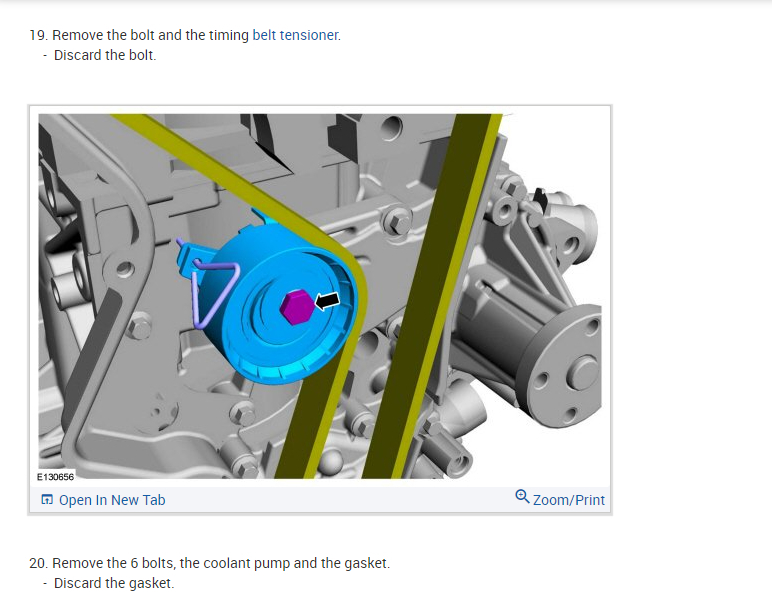Screen dimensions: 772x608
Task: Click the step number "19."
Action: [x=38, y=35]
